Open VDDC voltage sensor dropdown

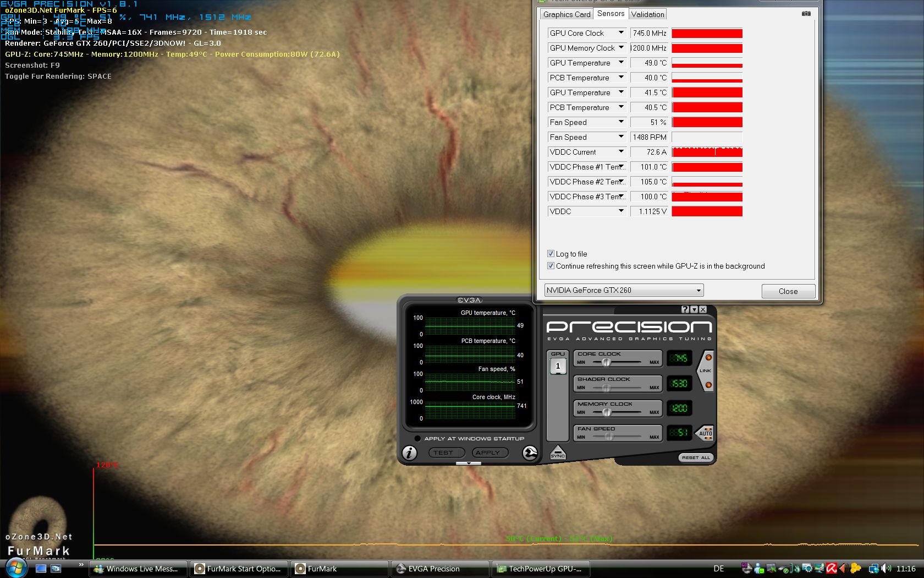pyautogui.click(x=621, y=211)
